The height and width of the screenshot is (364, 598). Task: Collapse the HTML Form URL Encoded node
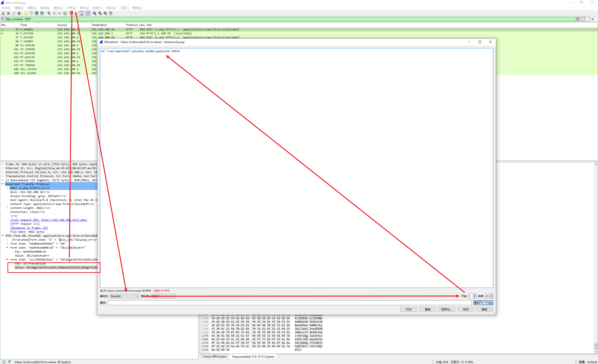(2, 236)
